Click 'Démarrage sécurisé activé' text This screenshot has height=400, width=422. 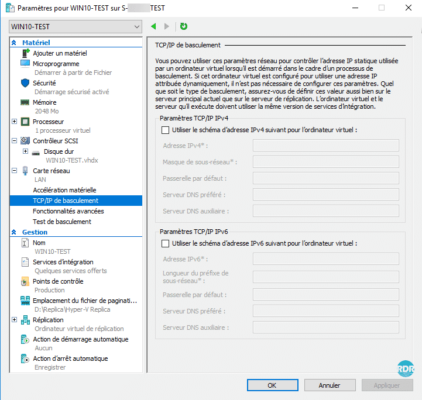tap(72, 92)
